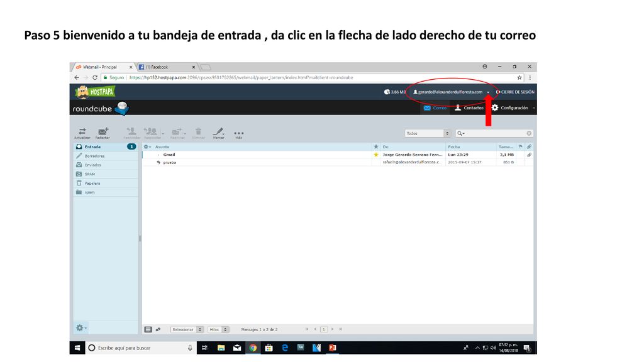Click the attachment paperclip column header
644x362 pixels.
(x=530, y=146)
